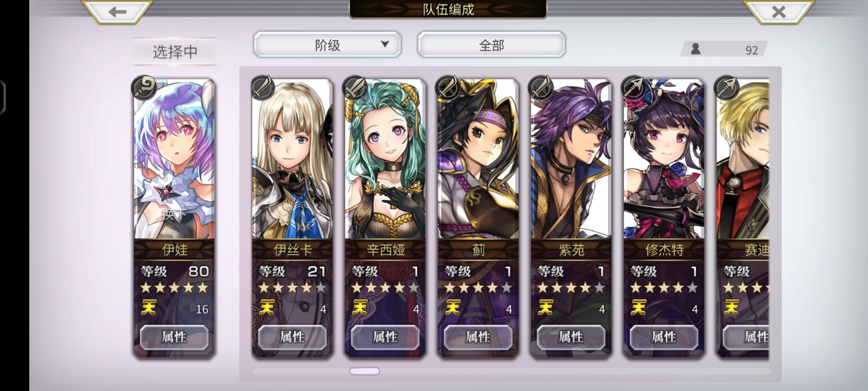This screenshot has width=868, height=391.
Task: Click the sword icon on 伊丝卡 card
Action: 262,87
